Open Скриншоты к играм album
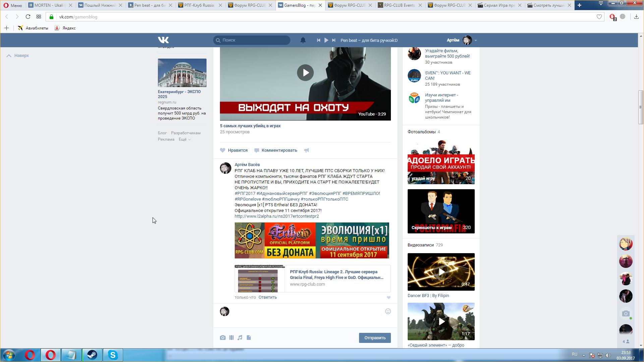 pos(441,211)
